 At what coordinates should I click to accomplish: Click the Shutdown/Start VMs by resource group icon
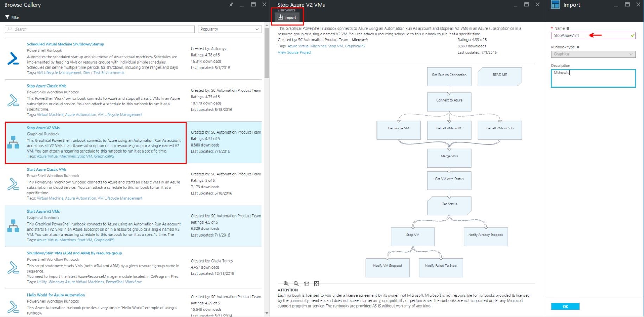13,267
